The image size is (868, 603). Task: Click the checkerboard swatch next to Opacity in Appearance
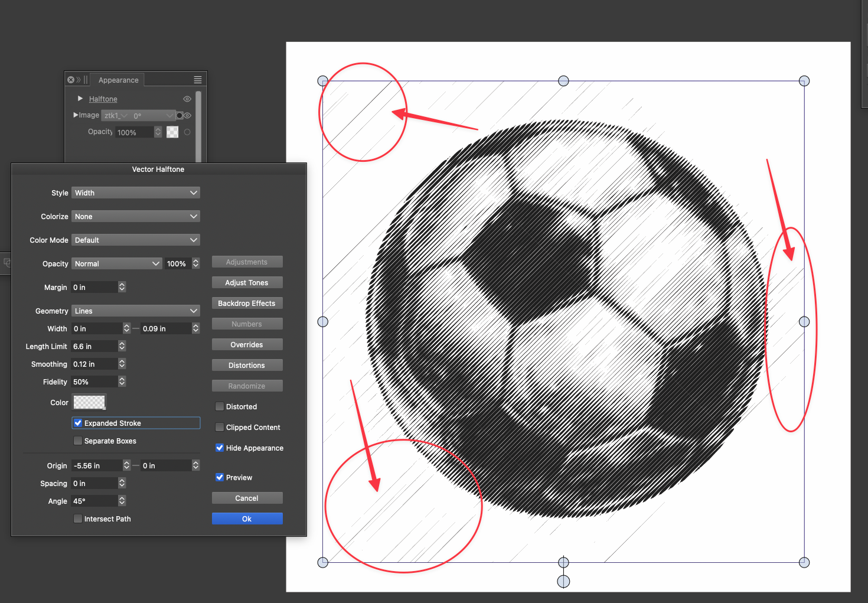click(x=172, y=132)
